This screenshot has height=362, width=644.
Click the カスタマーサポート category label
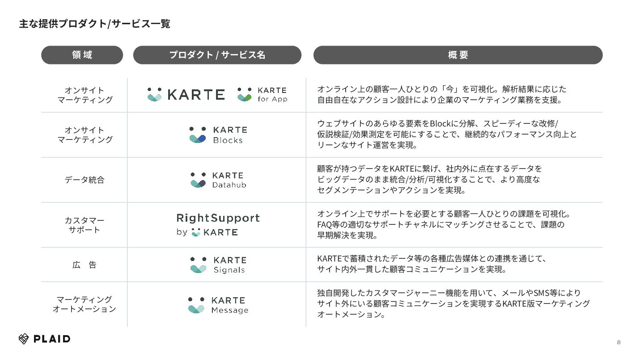(85, 225)
